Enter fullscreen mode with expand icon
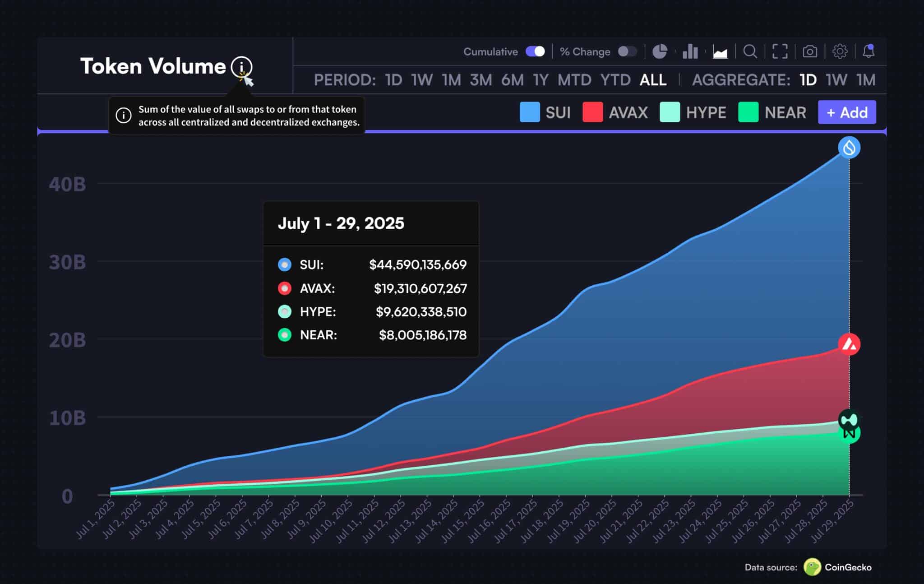Viewport: 924px width, 584px height. [780, 51]
